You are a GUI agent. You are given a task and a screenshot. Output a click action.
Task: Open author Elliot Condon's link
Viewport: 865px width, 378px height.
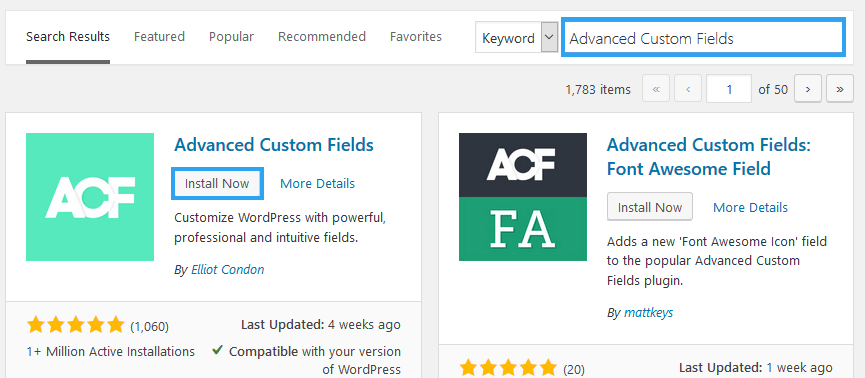pyautogui.click(x=227, y=270)
